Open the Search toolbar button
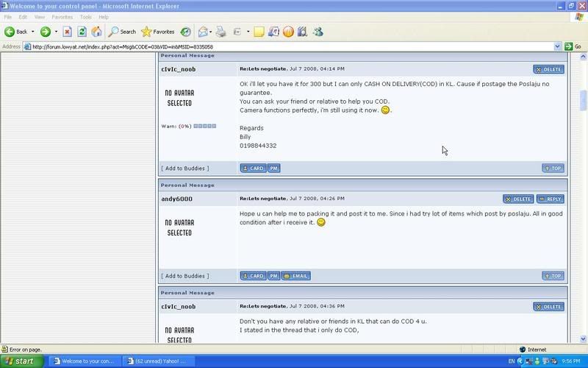Viewport: 588px width, 368px height. pyautogui.click(x=122, y=32)
